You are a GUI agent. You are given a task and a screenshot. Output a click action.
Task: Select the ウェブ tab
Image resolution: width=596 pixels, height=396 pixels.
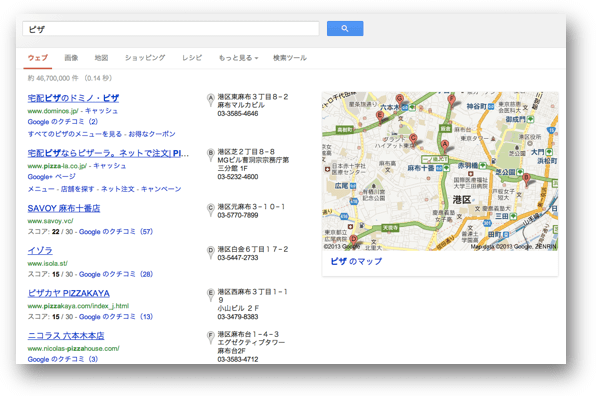point(38,58)
